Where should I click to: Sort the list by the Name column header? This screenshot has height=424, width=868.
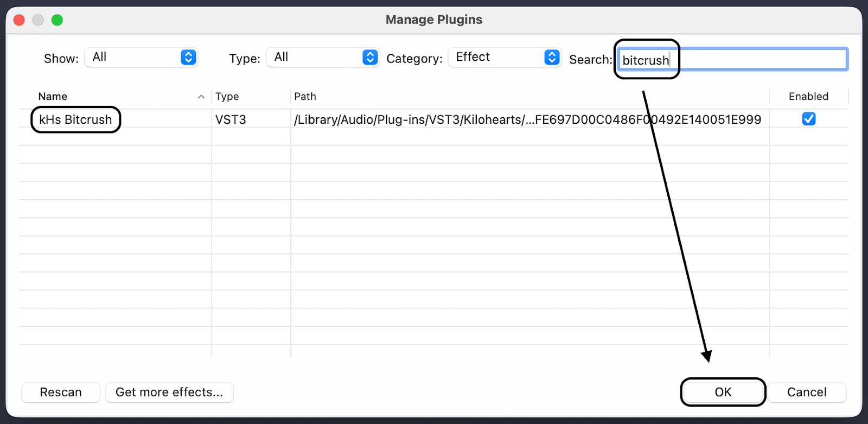coord(53,97)
